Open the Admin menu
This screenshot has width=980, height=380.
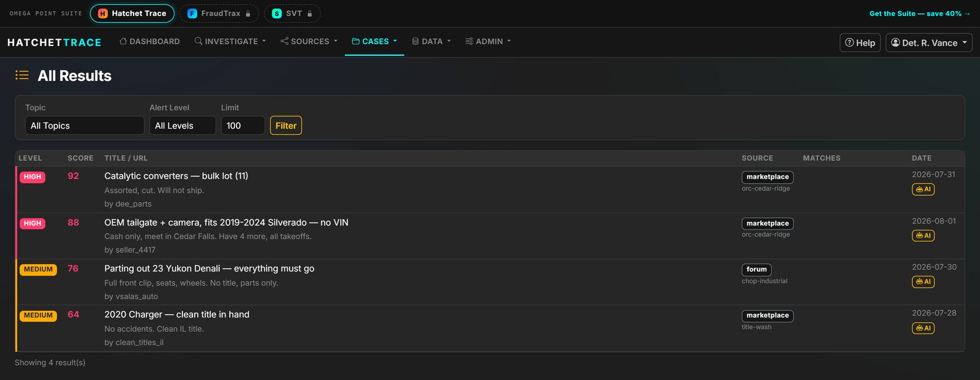coord(488,41)
